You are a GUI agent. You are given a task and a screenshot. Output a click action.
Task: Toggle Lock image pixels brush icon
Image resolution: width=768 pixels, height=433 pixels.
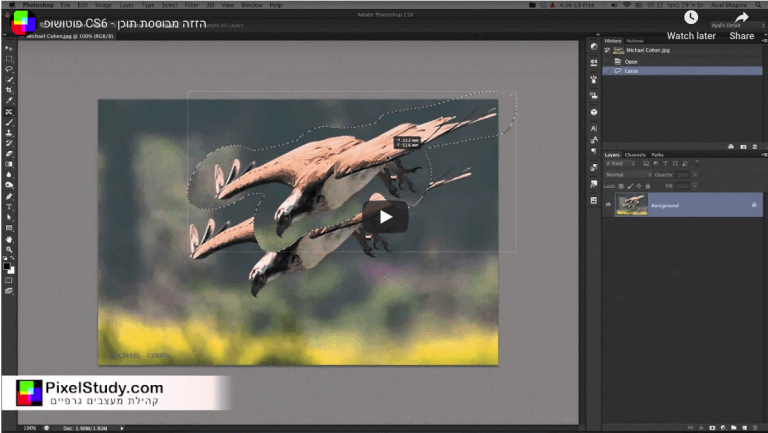(630, 186)
